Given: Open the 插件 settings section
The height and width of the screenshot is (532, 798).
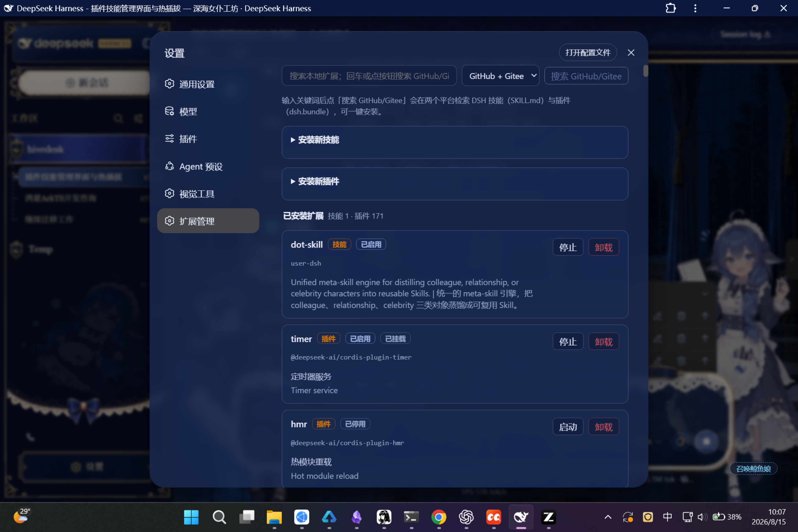Looking at the screenshot, I should (208, 139).
